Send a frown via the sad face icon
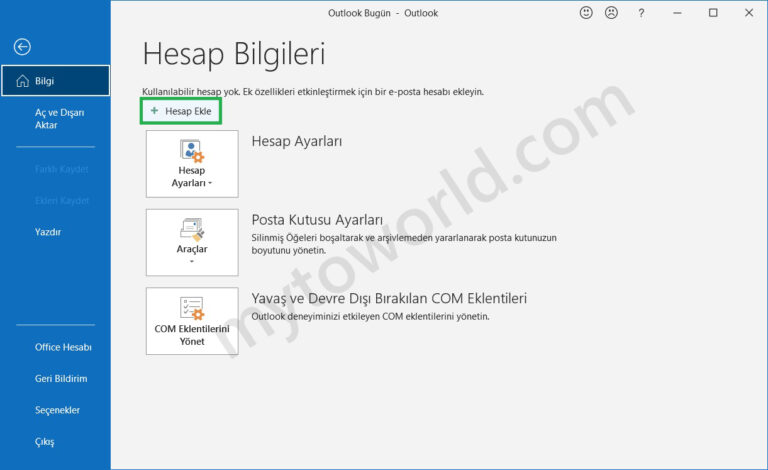The width and height of the screenshot is (768, 470). pos(611,13)
